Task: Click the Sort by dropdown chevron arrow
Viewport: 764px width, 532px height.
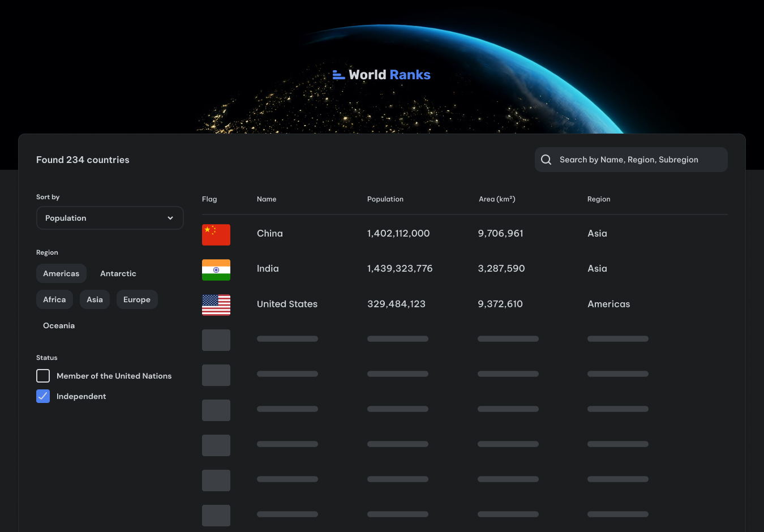Action: pos(170,218)
